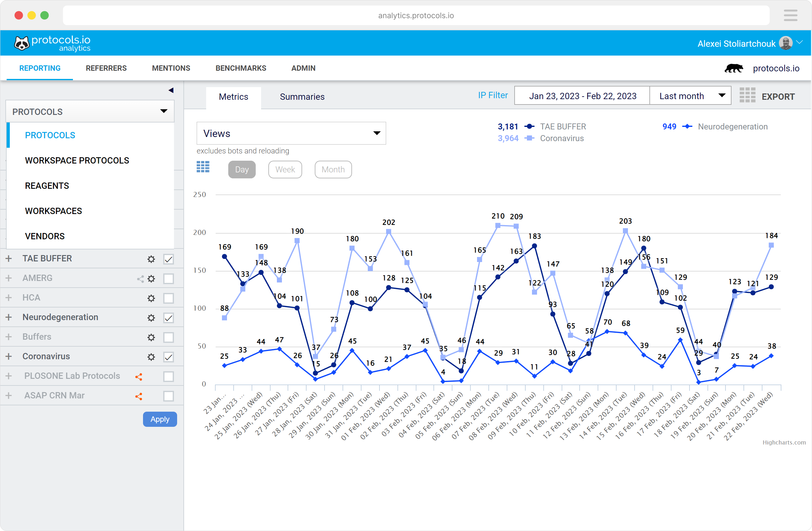Image resolution: width=812 pixels, height=531 pixels.
Task: Uncheck the Neurodegeneration checkbox
Action: tap(169, 318)
